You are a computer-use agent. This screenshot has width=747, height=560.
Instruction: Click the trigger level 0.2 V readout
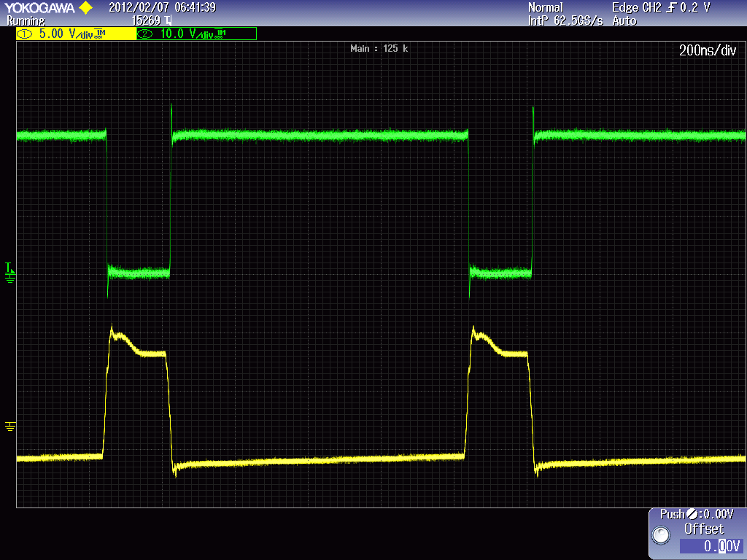pyautogui.click(x=695, y=7)
